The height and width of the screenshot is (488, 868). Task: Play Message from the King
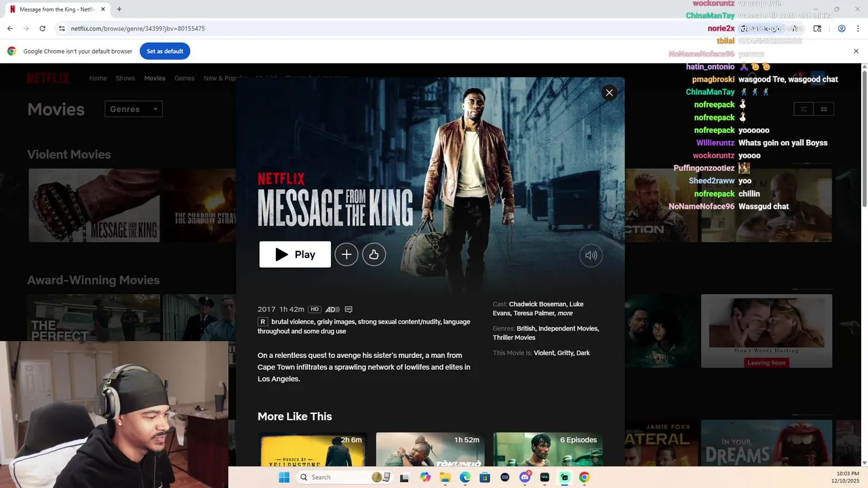(295, 254)
